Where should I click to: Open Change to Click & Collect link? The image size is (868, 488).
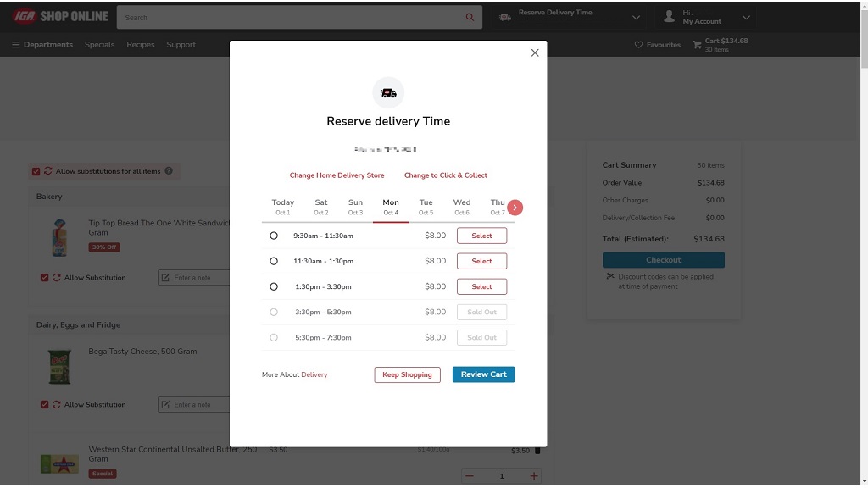(x=446, y=175)
